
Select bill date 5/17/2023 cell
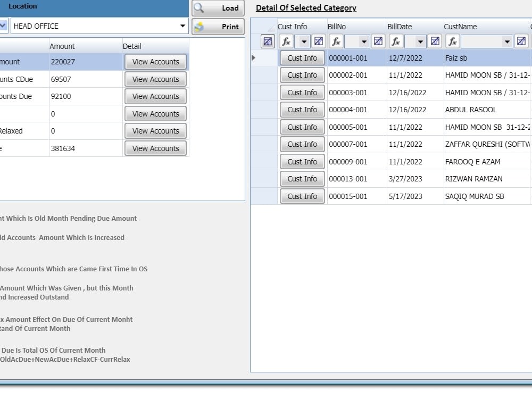coord(415,196)
